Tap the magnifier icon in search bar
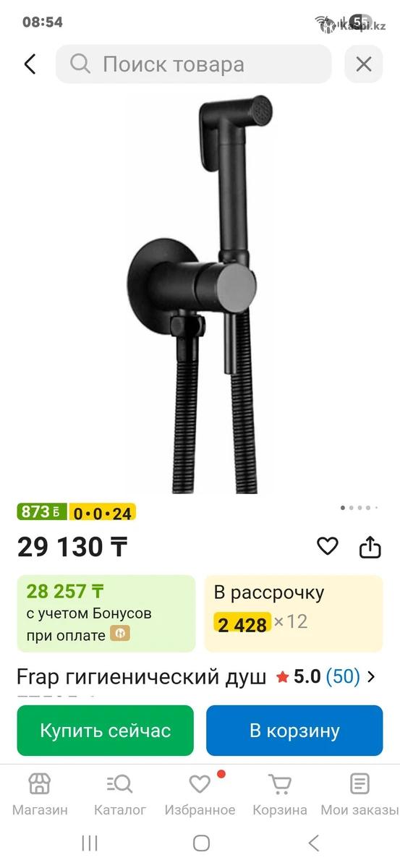400x868 pixels. [80, 64]
